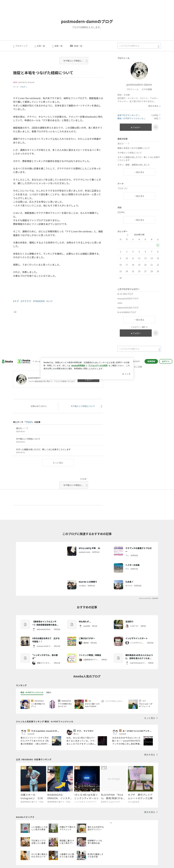174x868 pixels.
Task: Open the #テテ hashtag
Action: pos(16,301)
